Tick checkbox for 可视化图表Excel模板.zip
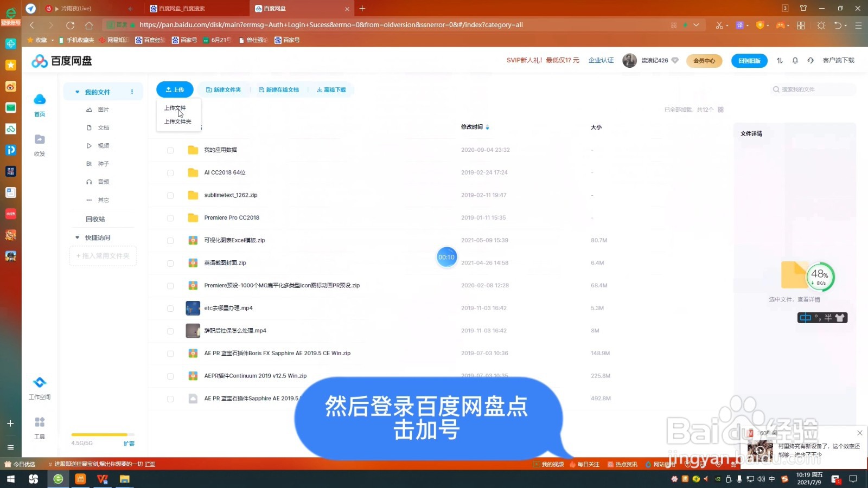This screenshot has width=868, height=488. [170, 241]
